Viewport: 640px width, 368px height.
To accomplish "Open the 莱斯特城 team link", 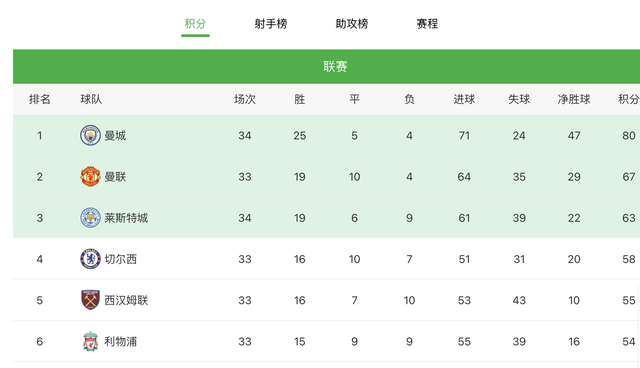I will (126, 218).
